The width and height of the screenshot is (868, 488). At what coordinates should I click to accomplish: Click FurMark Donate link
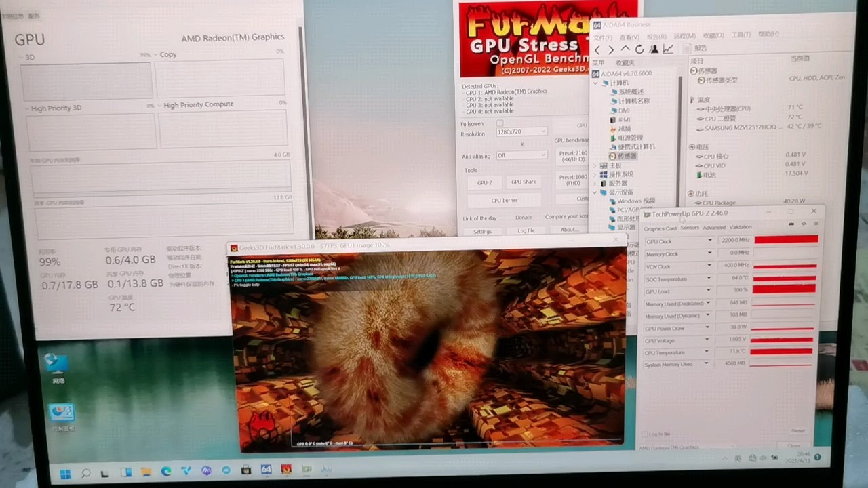coord(524,218)
